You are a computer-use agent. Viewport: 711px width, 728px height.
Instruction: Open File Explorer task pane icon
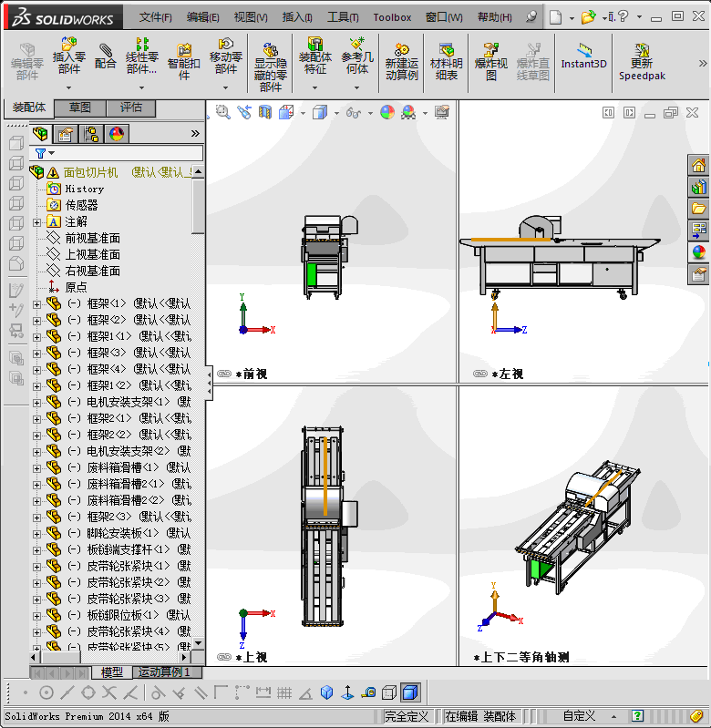coord(698,209)
